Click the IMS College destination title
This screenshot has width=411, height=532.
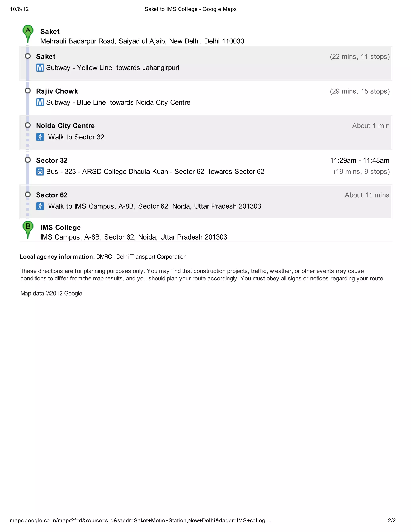60,227
